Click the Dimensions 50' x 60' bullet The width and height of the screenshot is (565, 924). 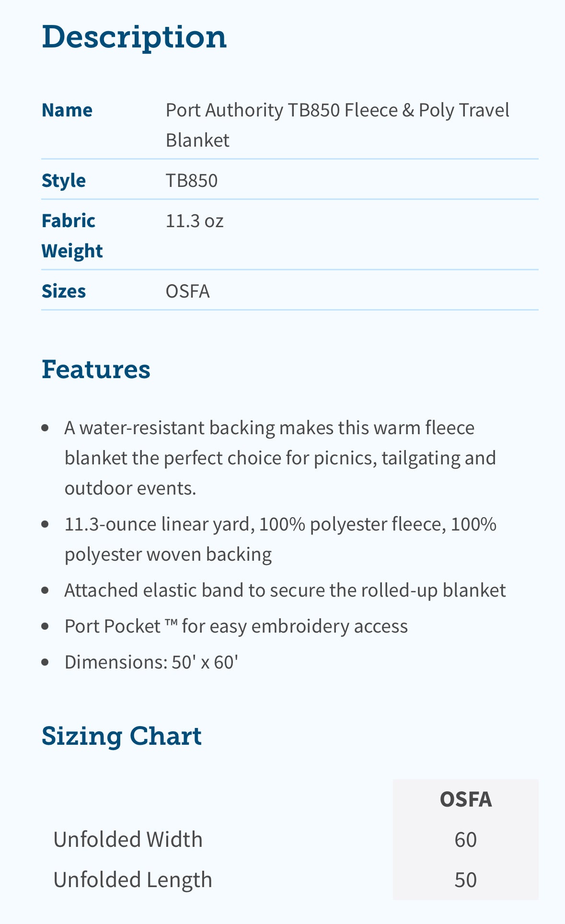151,662
